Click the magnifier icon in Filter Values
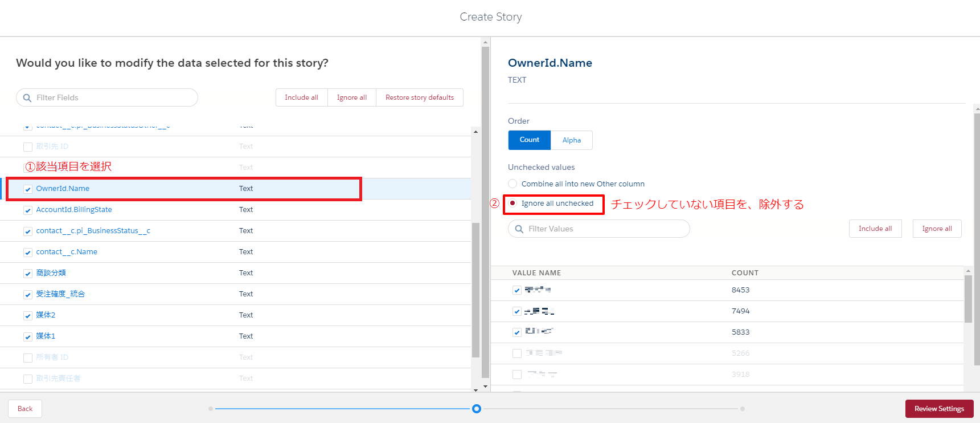Image resolution: width=980 pixels, height=423 pixels. (x=519, y=229)
